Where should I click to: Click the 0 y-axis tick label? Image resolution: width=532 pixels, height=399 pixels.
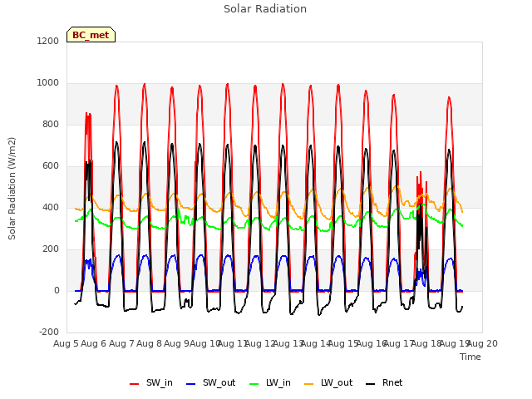coord(57,291)
